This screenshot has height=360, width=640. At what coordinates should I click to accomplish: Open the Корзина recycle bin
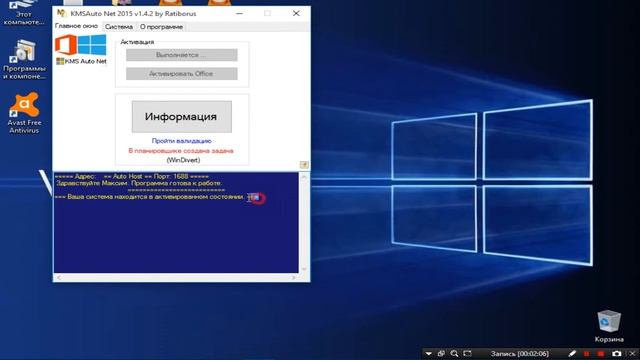coord(609,326)
